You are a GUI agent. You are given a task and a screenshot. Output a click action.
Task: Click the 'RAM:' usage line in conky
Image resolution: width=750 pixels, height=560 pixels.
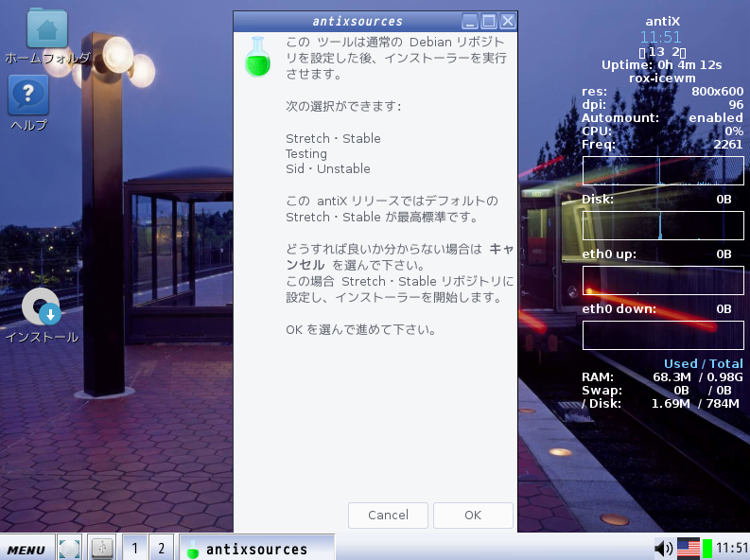click(662, 377)
